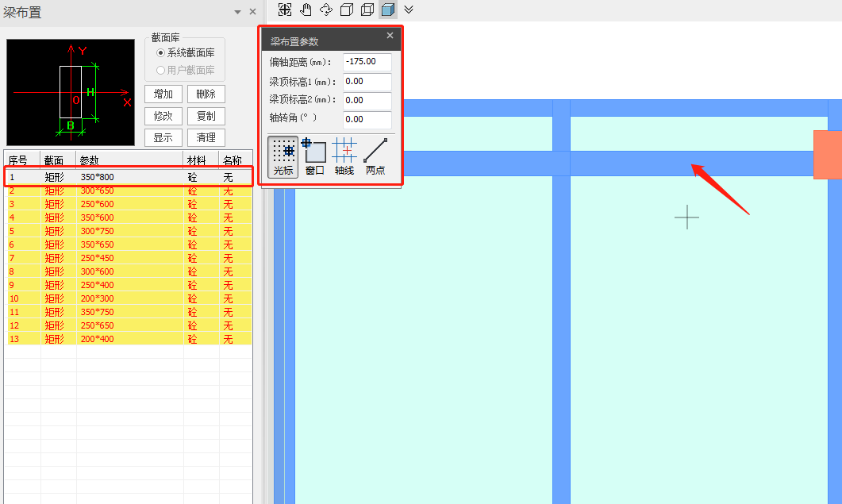The width and height of the screenshot is (842, 504).
Task: Switch to solid shaded cube view
Action: pyautogui.click(x=387, y=10)
